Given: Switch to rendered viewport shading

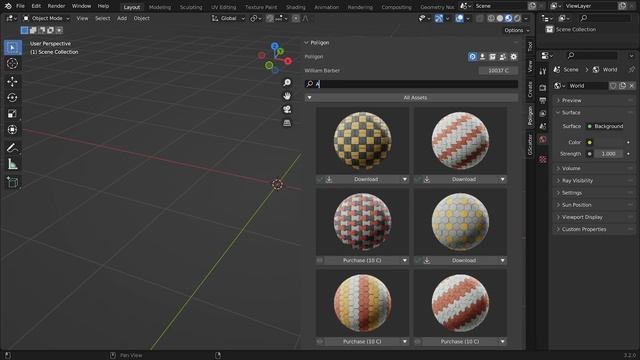Looking at the screenshot, I should [518, 18].
